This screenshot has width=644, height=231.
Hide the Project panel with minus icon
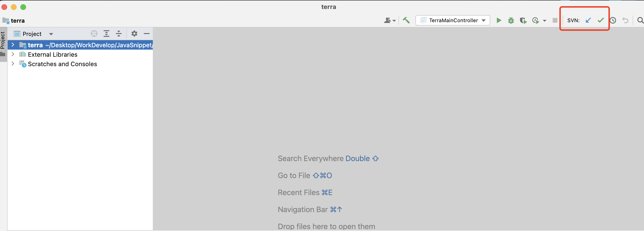[147, 34]
